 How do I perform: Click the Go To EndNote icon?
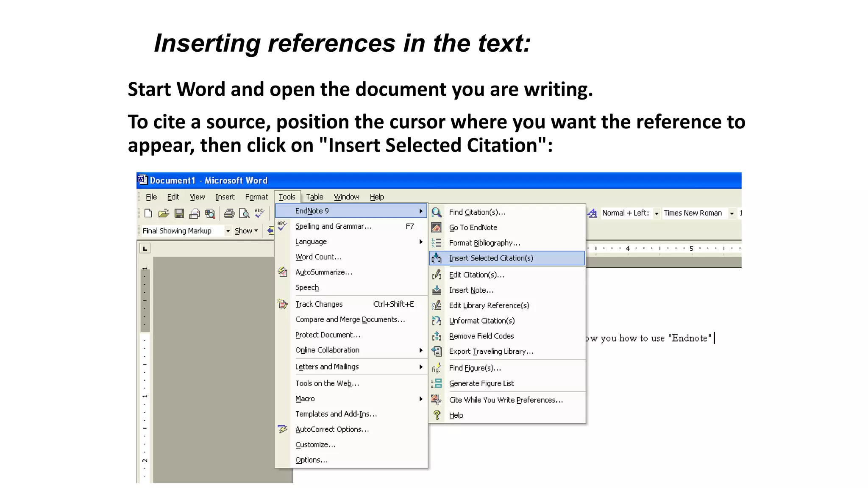pos(437,227)
